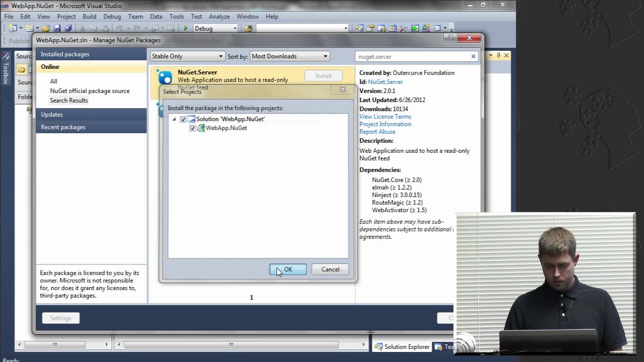644x362 pixels.
Task: Click the Start Page green arrow icon
Action: pyautogui.click(x=415, y=28)
